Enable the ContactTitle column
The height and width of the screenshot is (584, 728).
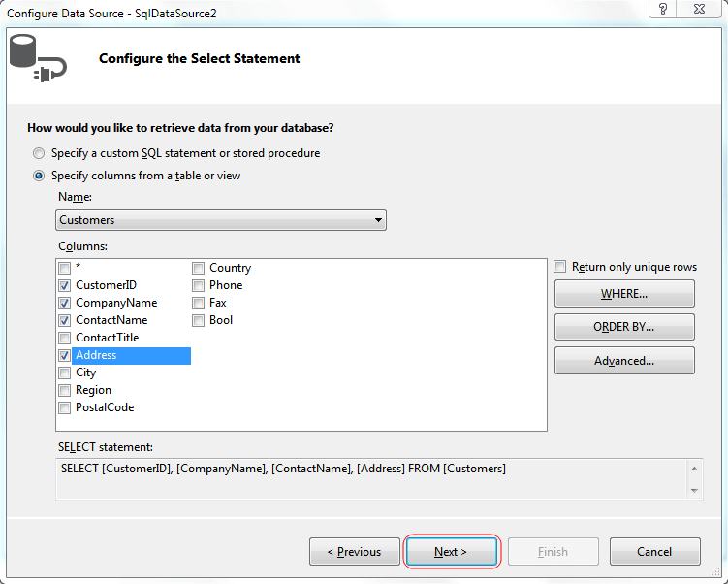pyautogui.click(x=64, y=338)
